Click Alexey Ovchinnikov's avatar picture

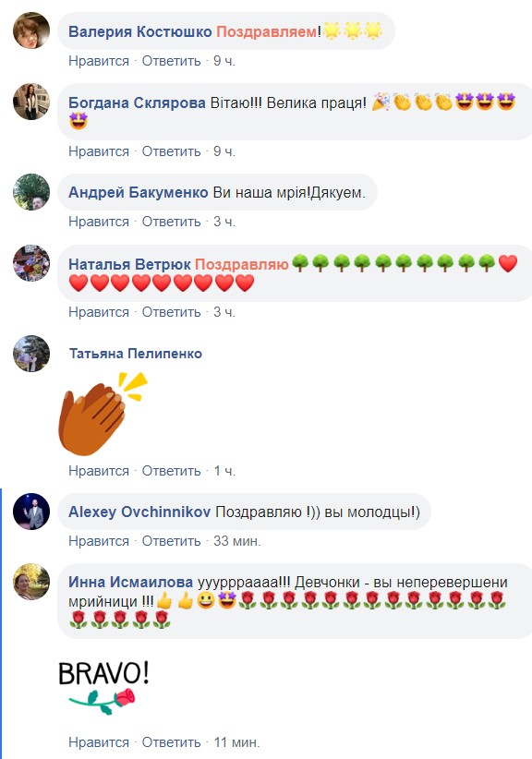tap(31, 512)
